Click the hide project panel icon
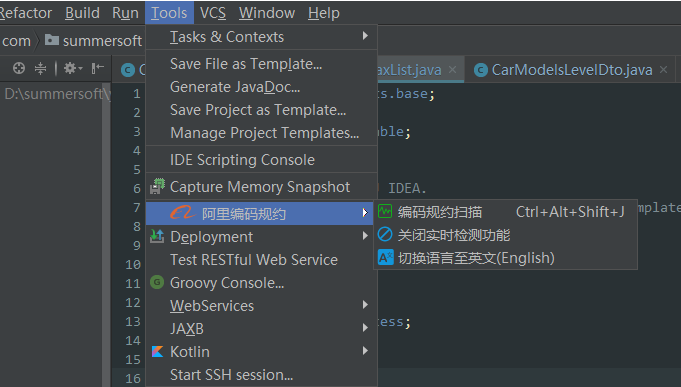The width and height of the screenshot is (681, 387). pos(97,68)
